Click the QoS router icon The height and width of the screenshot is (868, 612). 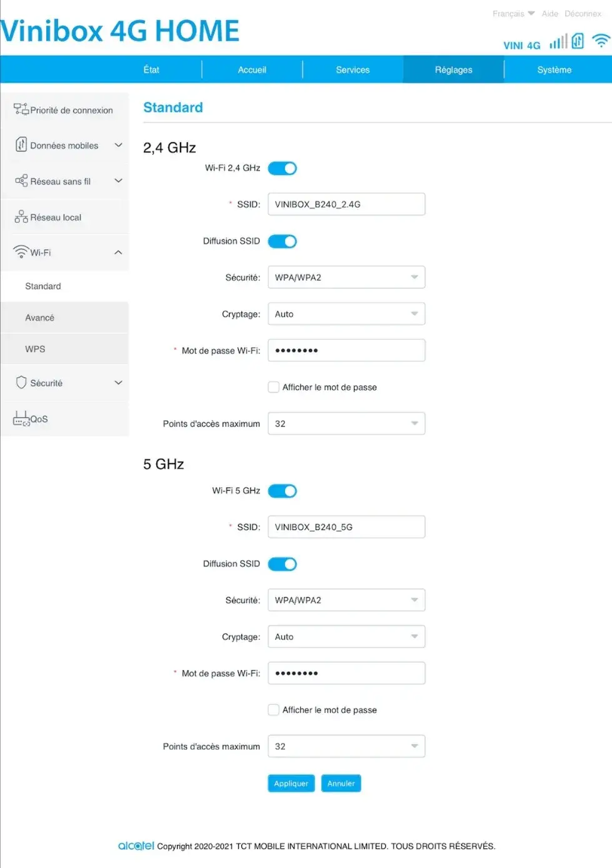tap(21, 418)
